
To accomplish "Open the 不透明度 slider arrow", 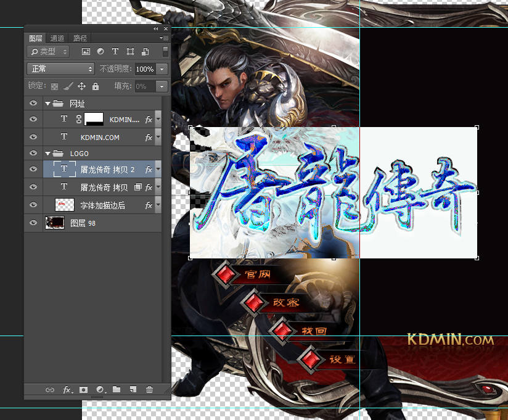I will pyautogui.click(x=162, y=69).
